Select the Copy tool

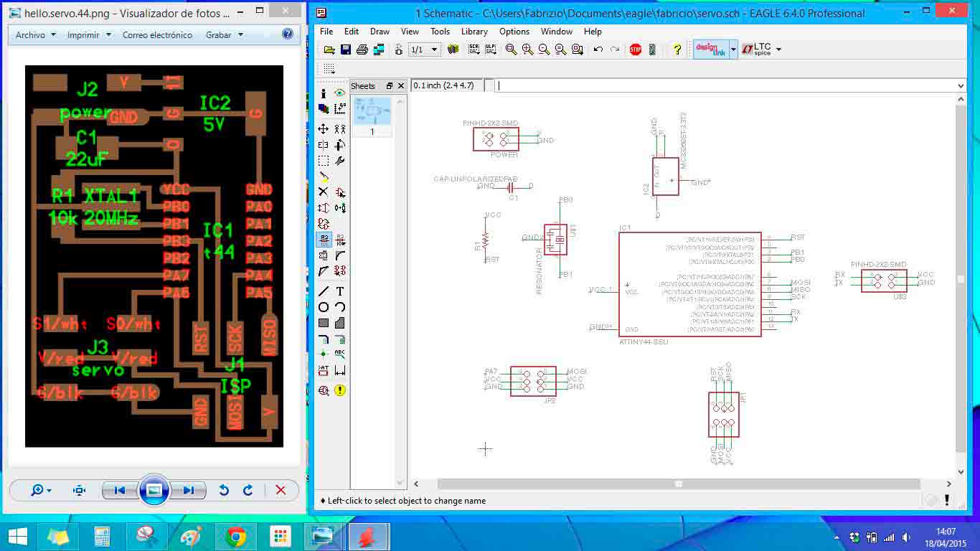(x=340, y=129)
